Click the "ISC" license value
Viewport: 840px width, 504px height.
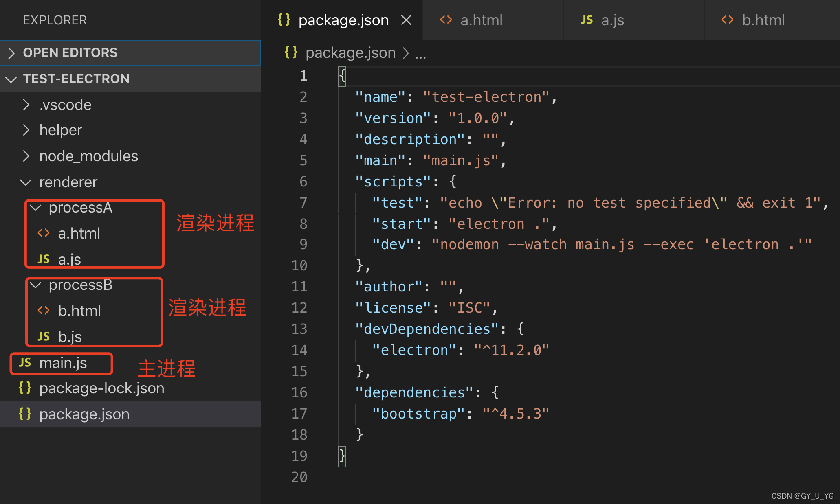(x=469, y=308)
